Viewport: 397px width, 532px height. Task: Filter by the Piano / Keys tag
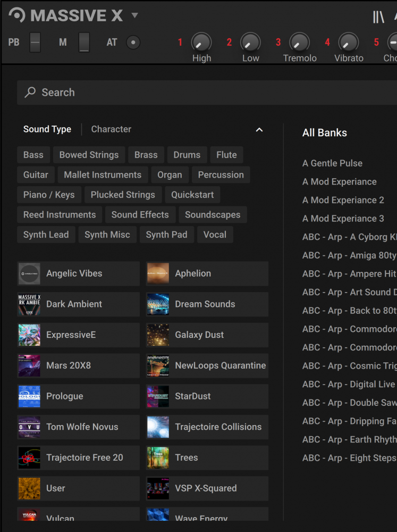[49, 195]
